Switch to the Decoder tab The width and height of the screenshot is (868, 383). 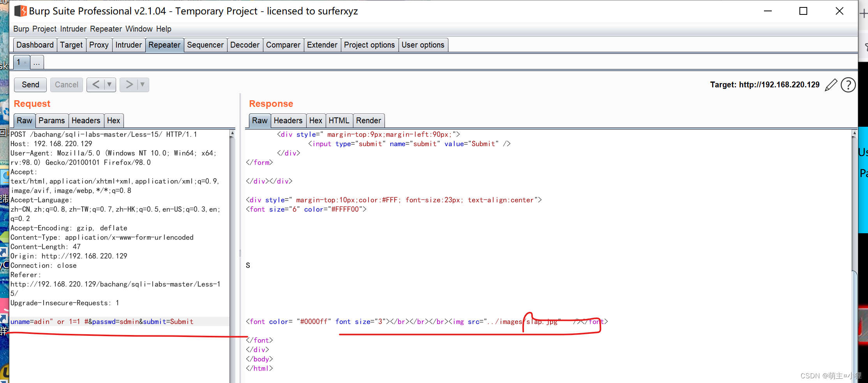[245, 45]
